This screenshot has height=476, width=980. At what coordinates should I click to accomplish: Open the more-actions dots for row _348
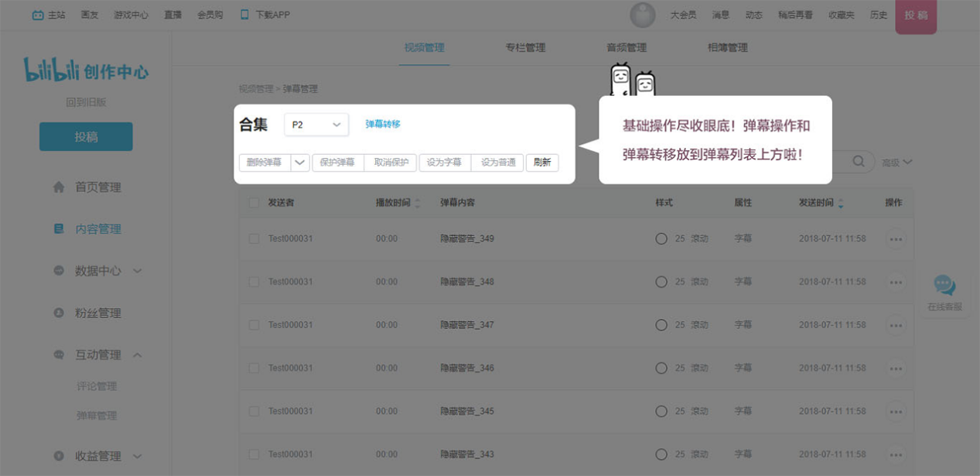[896, 283]
